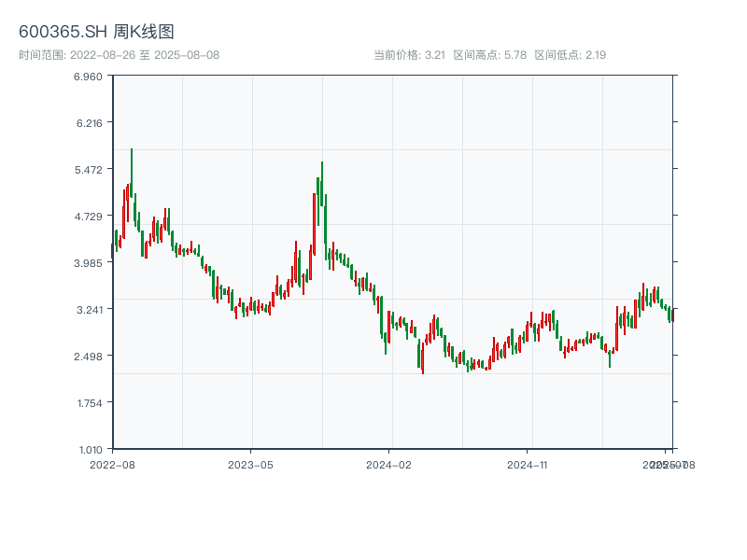The image size is (747, 560).
Task: Click y-axis value 5.472
Action: click(x=89, y=170)
